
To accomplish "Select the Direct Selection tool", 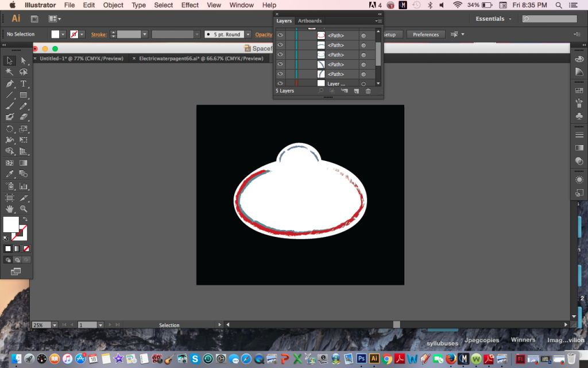I will pyautogui.click(x=24, y=60).
